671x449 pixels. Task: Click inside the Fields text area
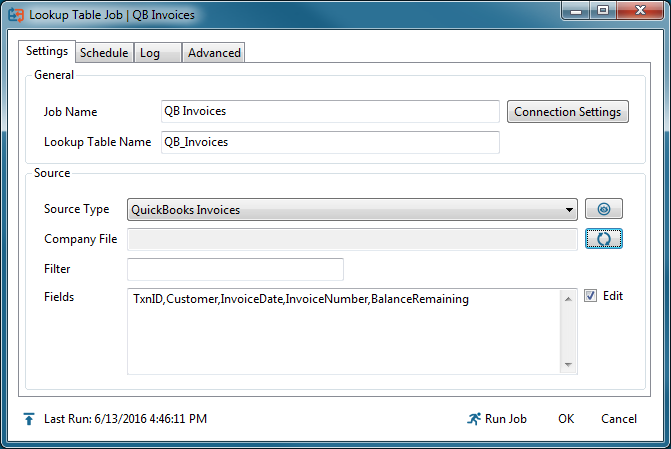click(x=344, y=332)
